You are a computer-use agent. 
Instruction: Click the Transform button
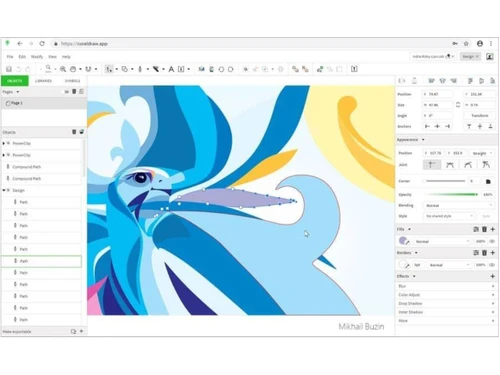[x=479, y=115]
